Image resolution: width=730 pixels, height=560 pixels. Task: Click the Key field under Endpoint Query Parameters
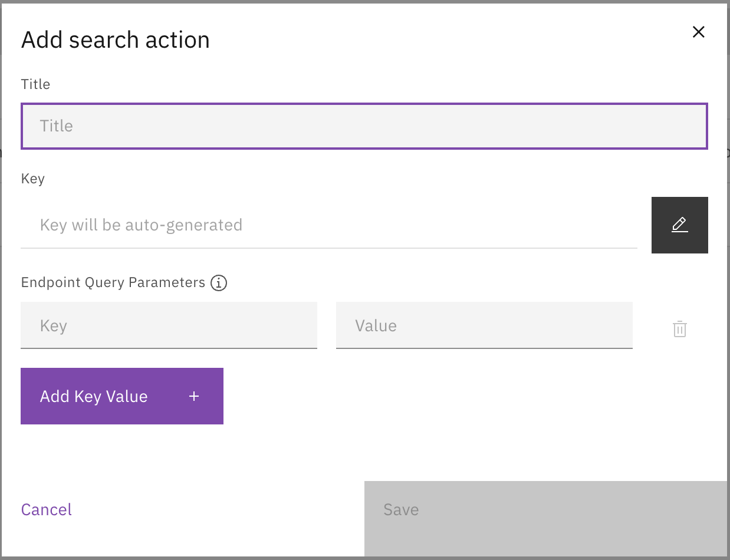point(169,325)
